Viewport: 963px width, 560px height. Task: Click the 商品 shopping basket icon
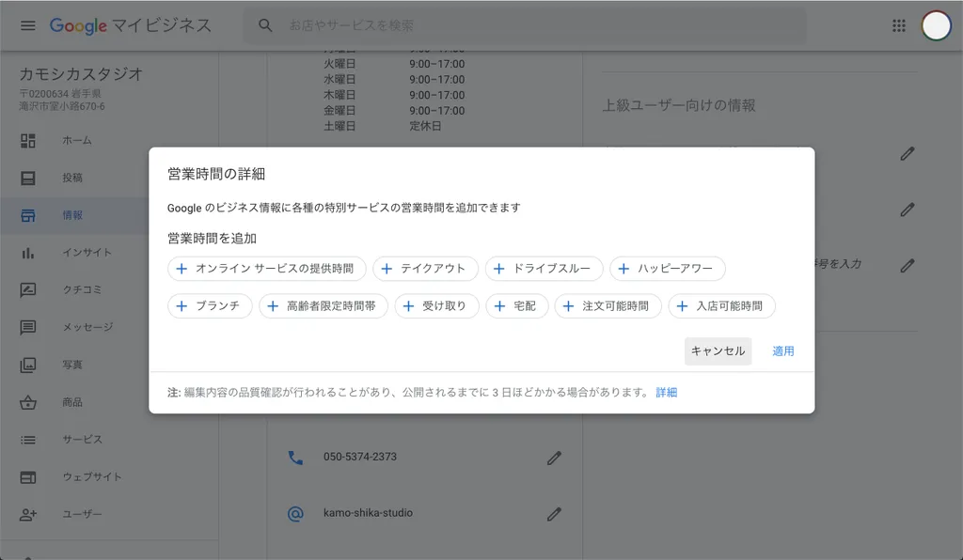pos(27,402)
